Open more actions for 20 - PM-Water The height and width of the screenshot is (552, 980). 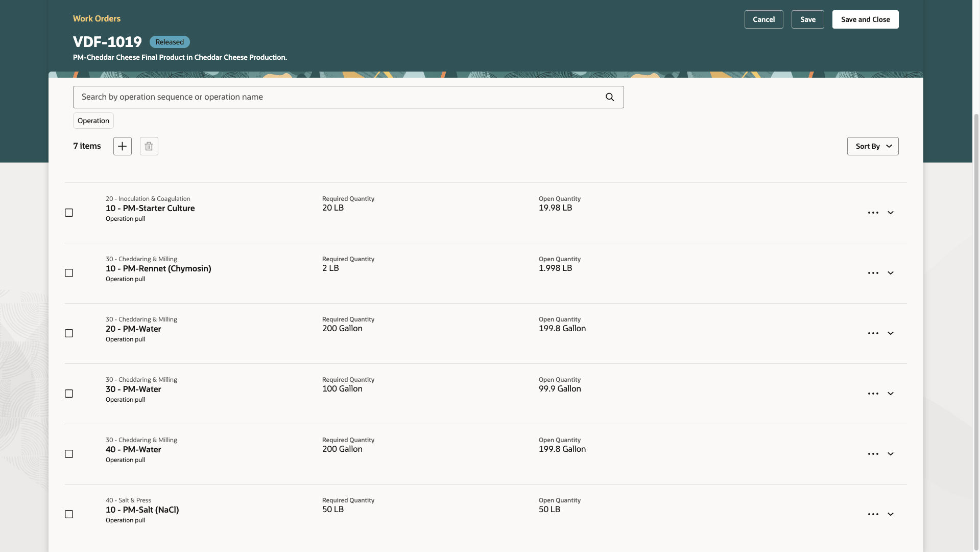coord(873,333)
